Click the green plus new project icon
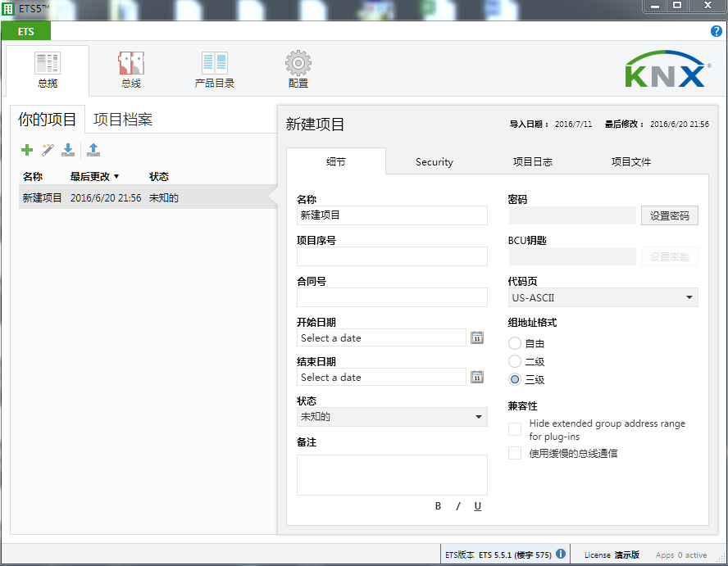This screenshot has height=566, width=728. 27,150
